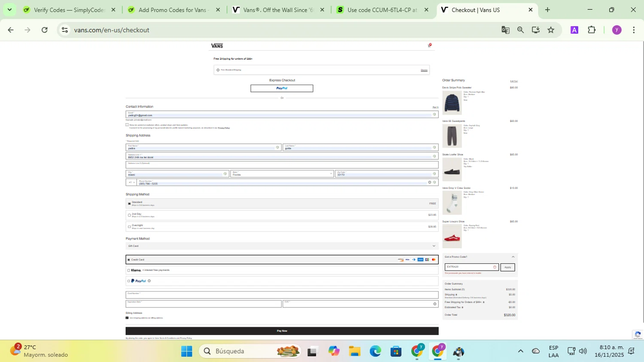Select Overnight shipping method
The width and height of the screenshot is (644, 362).
tap(129, 227)
